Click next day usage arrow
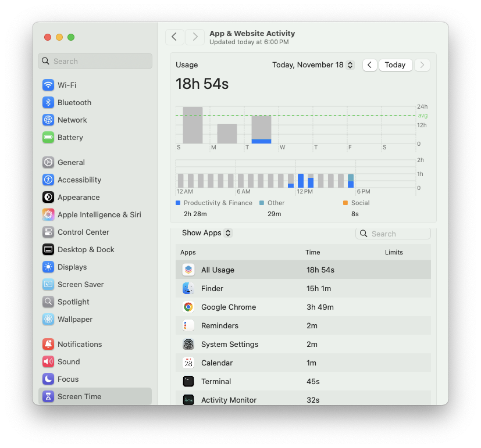Screen dimensions: 481x448 (422, 65)
